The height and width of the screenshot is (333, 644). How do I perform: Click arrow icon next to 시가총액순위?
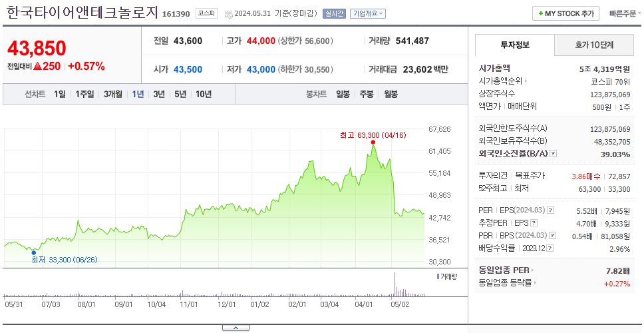pos(526,81)
